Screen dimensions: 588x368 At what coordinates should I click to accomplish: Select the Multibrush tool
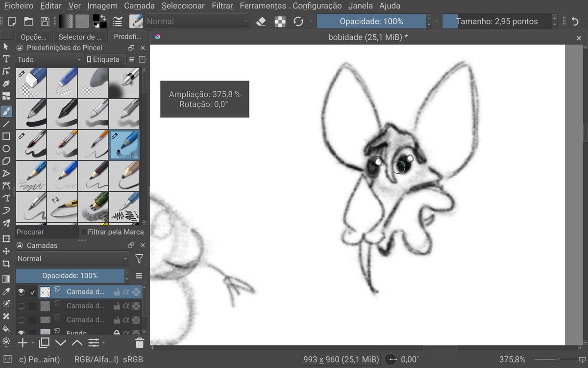(x=6, y=223)
